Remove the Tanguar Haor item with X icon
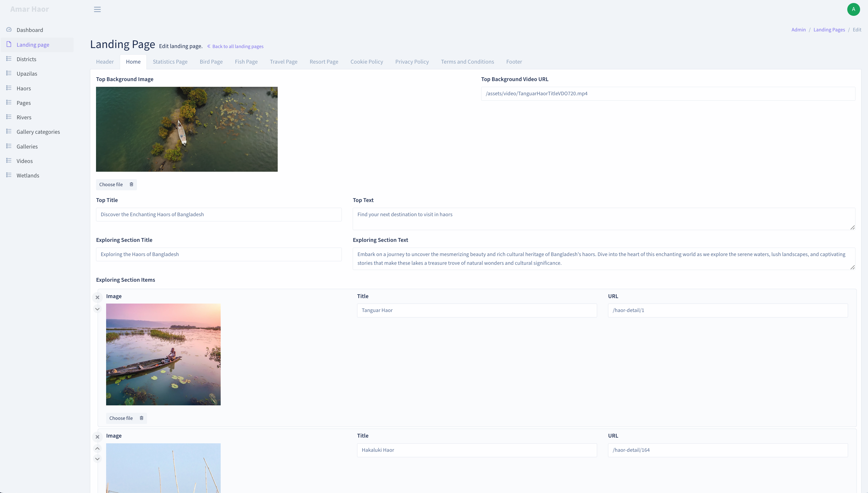Screen dimensions: 868x493 (x=97, y=297)
